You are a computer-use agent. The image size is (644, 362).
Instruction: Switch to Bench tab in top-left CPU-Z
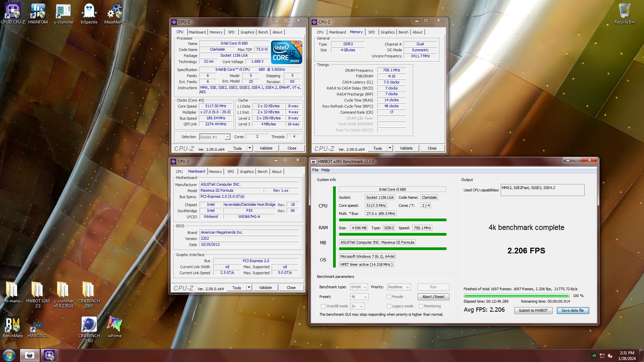(x=263, y=32)
